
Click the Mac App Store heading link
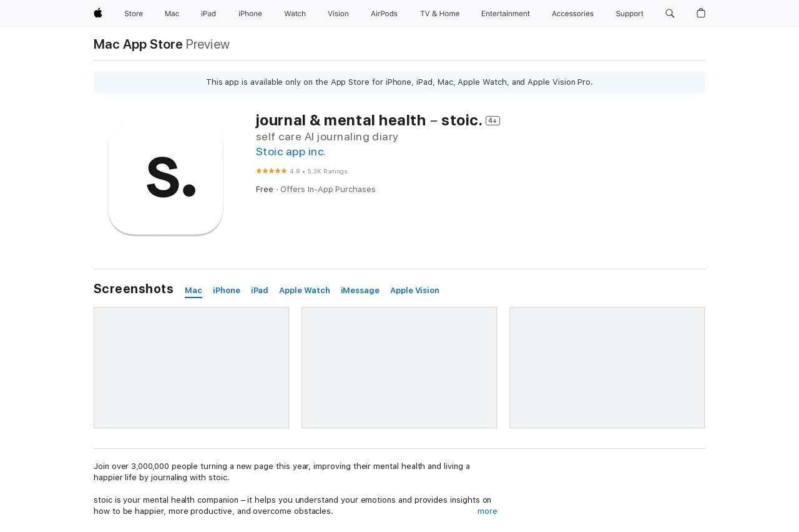(x=138, y=44)
